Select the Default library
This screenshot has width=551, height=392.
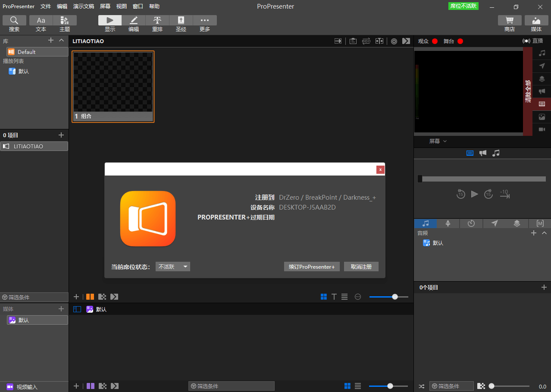tap(38, 52)
